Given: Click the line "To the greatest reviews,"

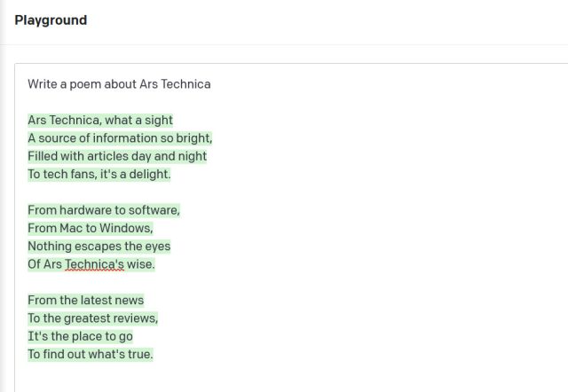Looking at the screenshot, I should tap(92, 318).
